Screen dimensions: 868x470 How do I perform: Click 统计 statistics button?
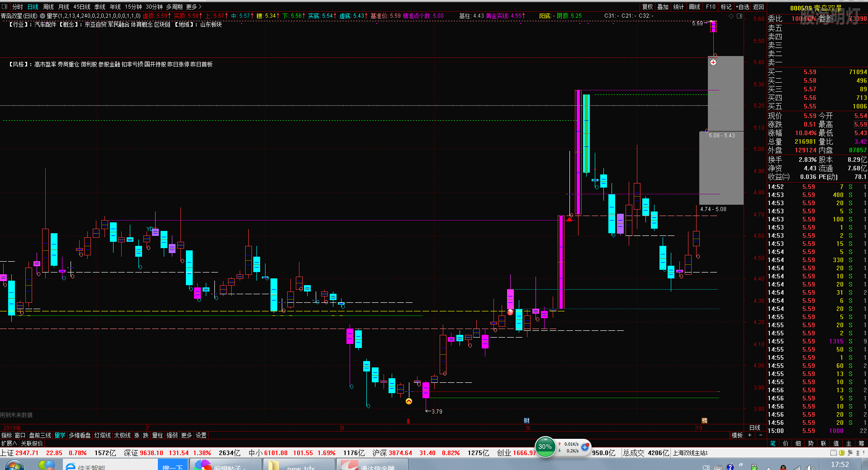click(x=678, y=7)
